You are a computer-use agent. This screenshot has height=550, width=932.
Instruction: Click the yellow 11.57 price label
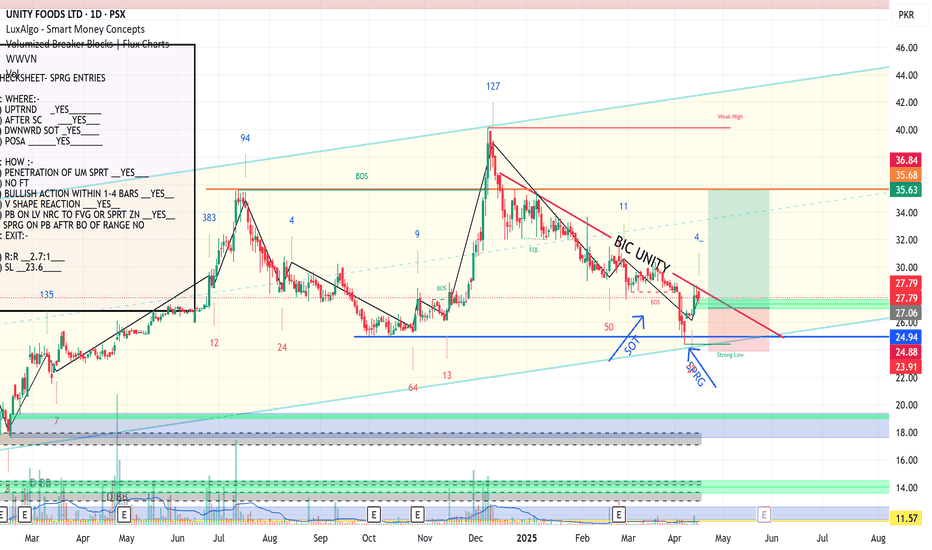pyautogui.click(x=906, y=518)
